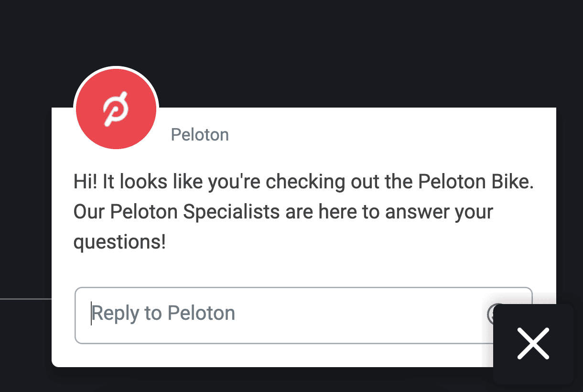Image resolution: width=583 pixels, height=392 pixels.
Task: Select the chat avatar above the greeting message
Action: pyautogui.click(x=116, y=109)
